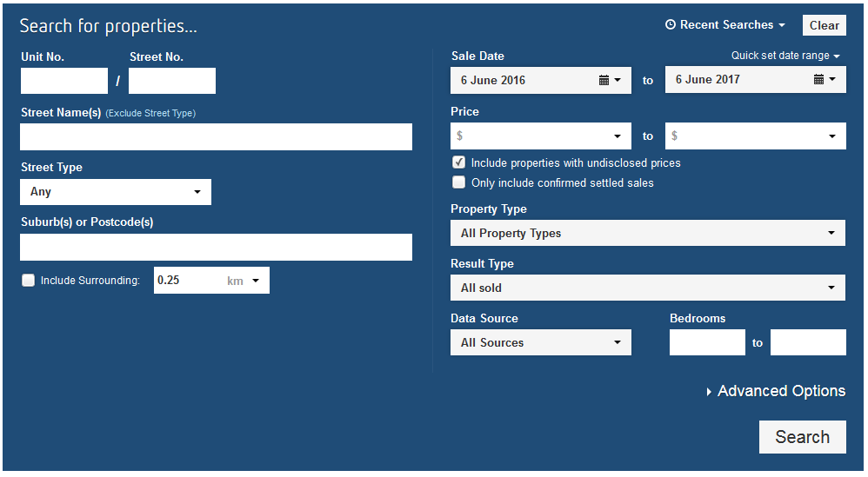Uncheck Include properties with undisclosed prices

tap(458, 162)
